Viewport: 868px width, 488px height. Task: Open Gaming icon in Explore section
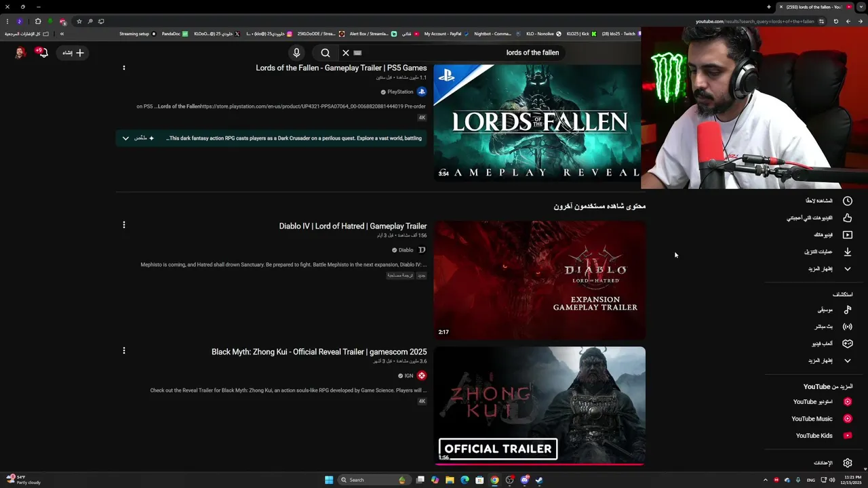(848, 344)
